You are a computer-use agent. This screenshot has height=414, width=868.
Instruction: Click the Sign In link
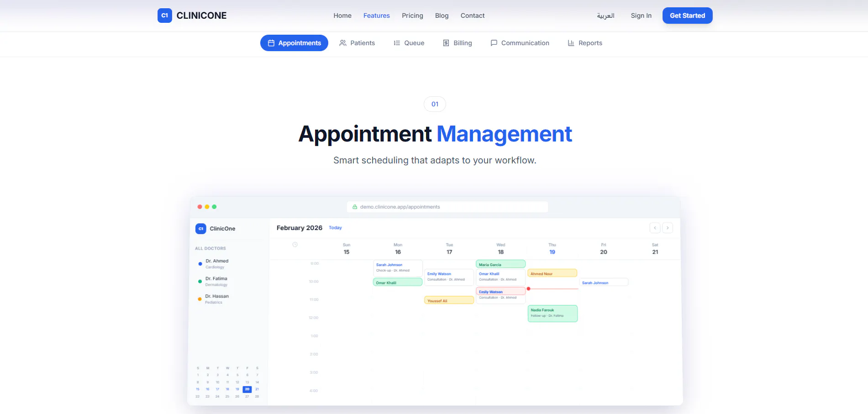click(641, 16)
